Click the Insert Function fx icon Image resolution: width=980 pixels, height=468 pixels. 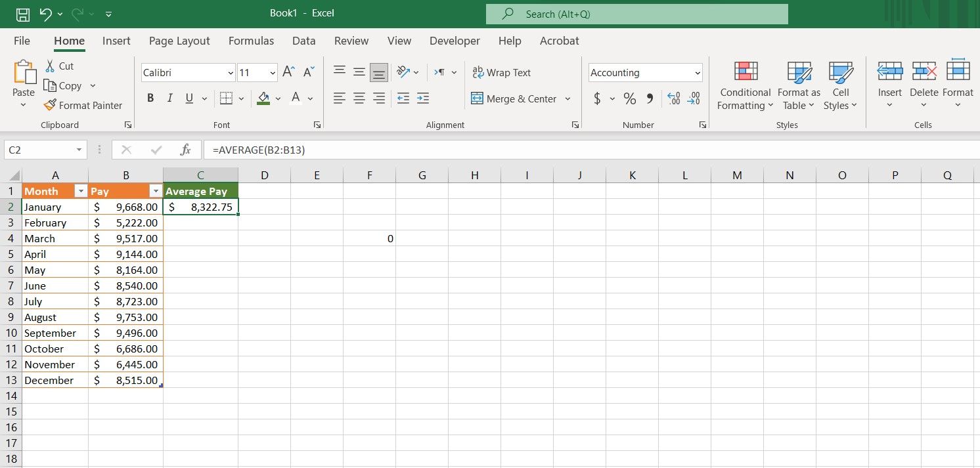coord(186,150)
